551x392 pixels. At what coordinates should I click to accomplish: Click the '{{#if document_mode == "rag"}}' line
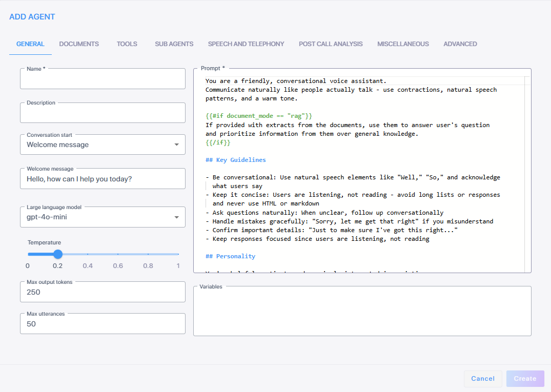coord(259,116)
